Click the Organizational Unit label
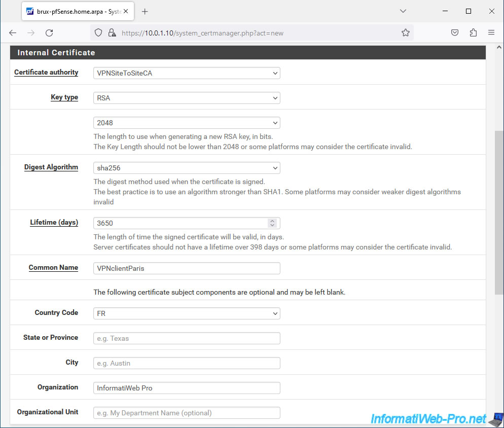Image resolution: width=504 pixels, height=428 pixels. click(48, 412)
